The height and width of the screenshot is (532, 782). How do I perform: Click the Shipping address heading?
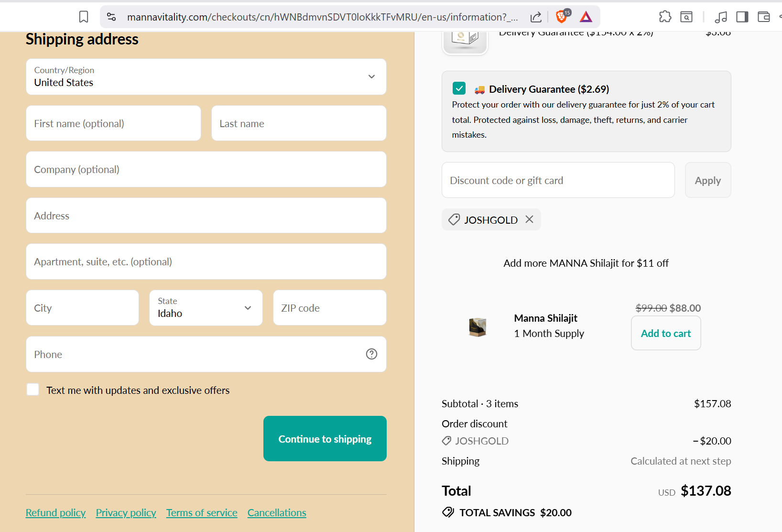coord(82,39)
